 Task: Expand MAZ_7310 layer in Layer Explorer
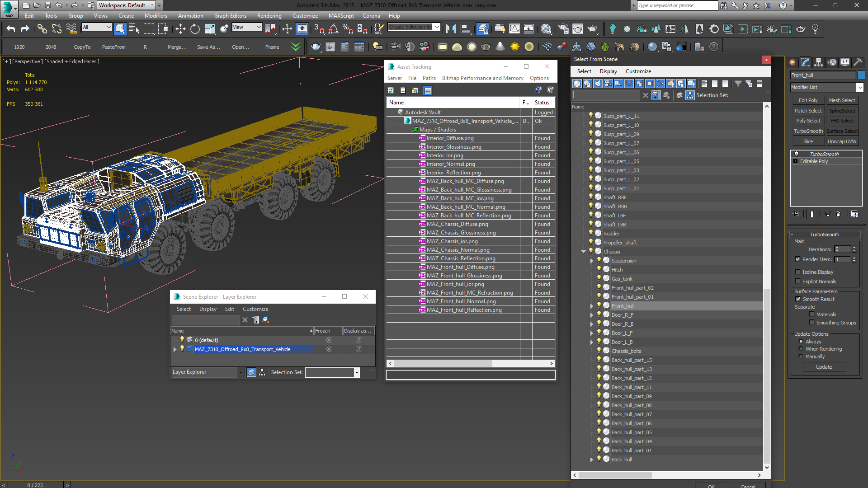pos(175,349)
